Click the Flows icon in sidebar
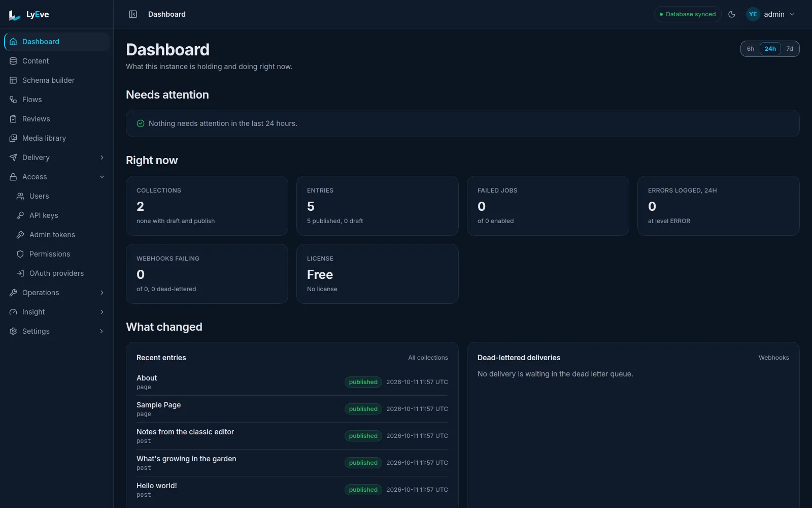Image resolution: width=812 pixels, height=508 pixels. click(x=13, y=100)
